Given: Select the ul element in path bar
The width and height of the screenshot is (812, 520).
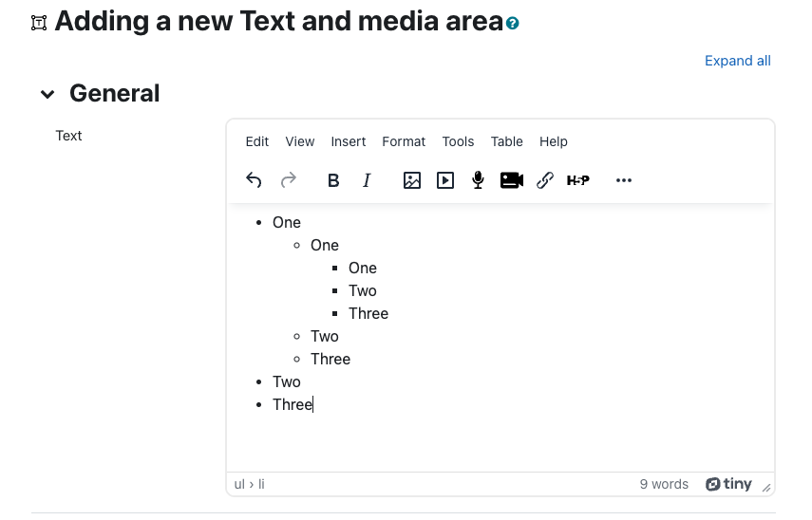Looking at the screenshot, I should pyautogui.click(x=239, y=484).
